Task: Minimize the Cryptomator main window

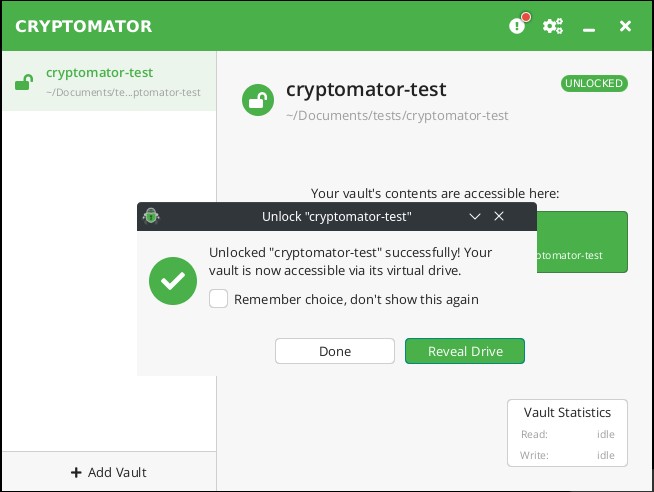Action: coord(589,29)
